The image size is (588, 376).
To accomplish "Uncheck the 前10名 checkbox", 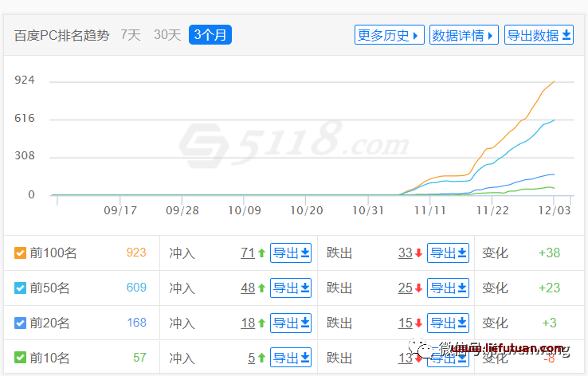I will click(x=20, y=357).
